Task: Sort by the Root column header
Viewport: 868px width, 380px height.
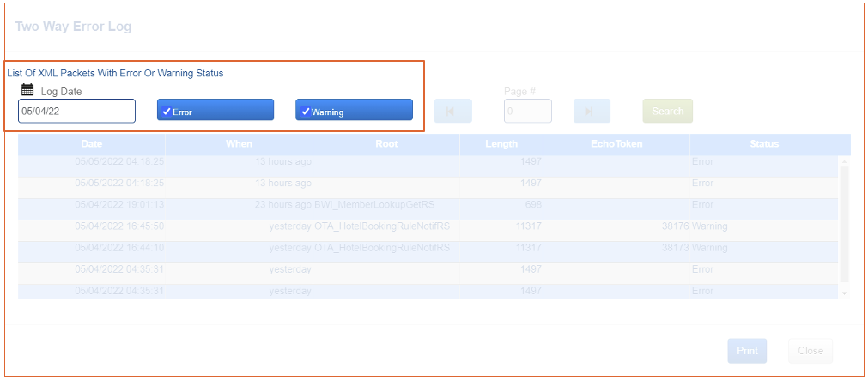Action: click(386, 144)
